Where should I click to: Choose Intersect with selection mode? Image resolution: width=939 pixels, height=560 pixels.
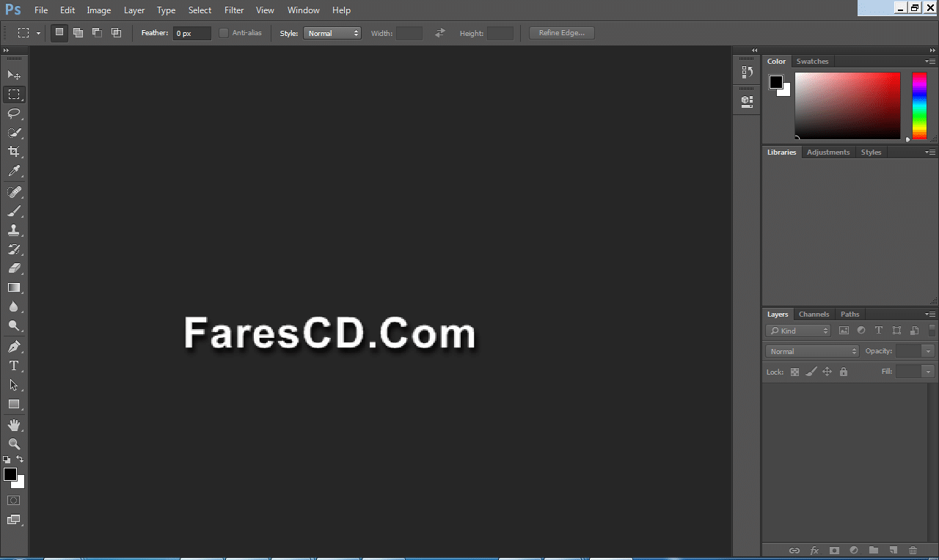coord(116,32)
